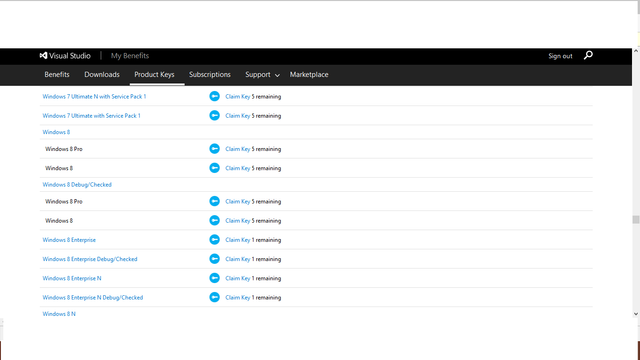Expand the Windows 8 N group
This screenshot has height=360, width=640.
59,314
